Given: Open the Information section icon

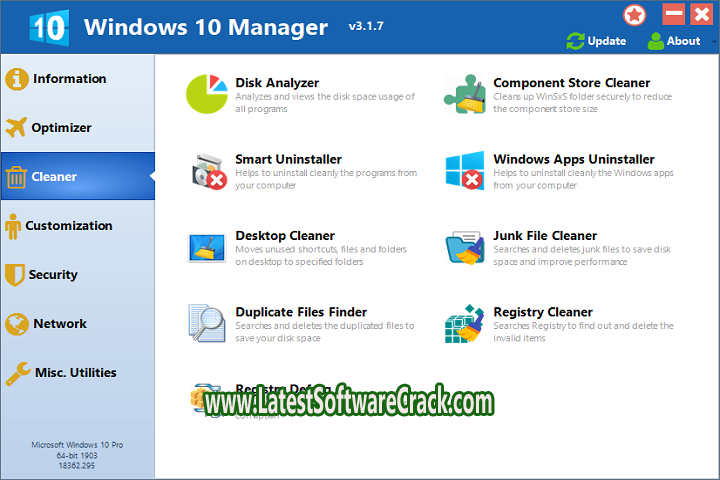Looking at the screenshot, I should point(17,79).
